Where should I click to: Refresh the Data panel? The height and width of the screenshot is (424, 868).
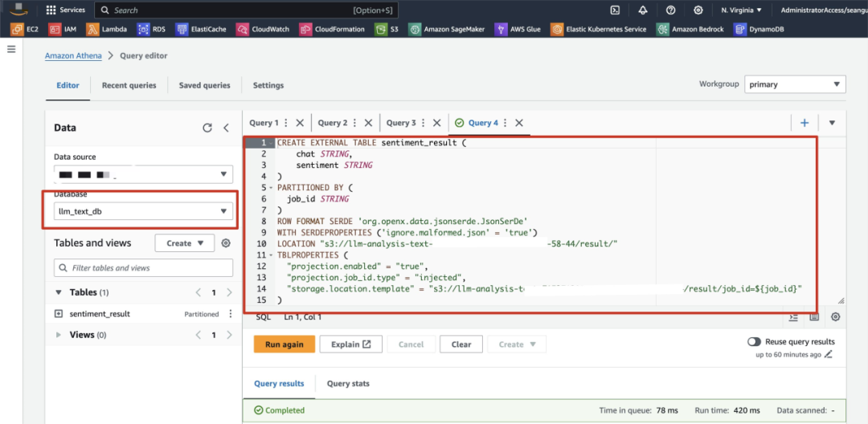[207, 128]
